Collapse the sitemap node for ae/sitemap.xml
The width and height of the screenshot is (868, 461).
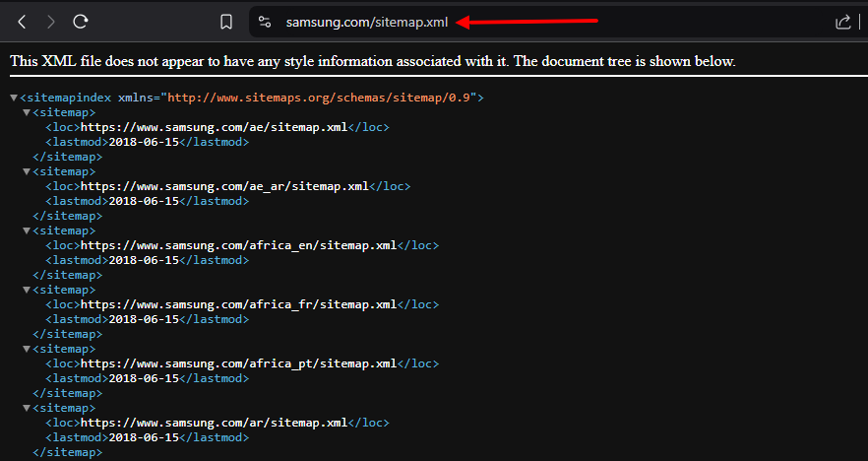(x=26, y=112)
